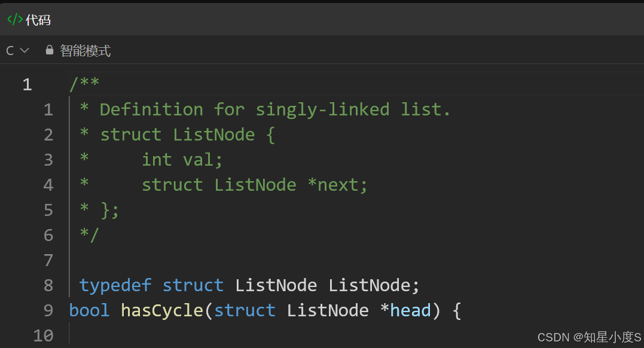Open the C language dropdown

coord(17,51)
